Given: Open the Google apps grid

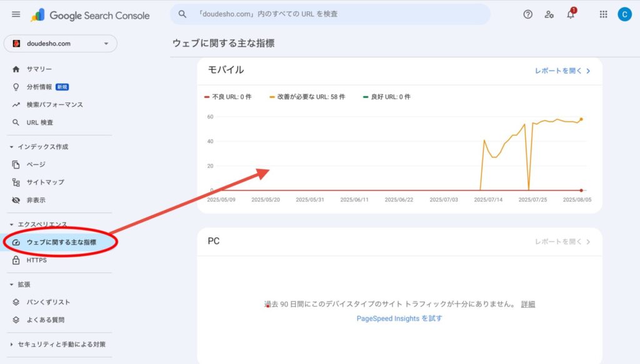Looking at the screenshot, I should tap(603, 14).
